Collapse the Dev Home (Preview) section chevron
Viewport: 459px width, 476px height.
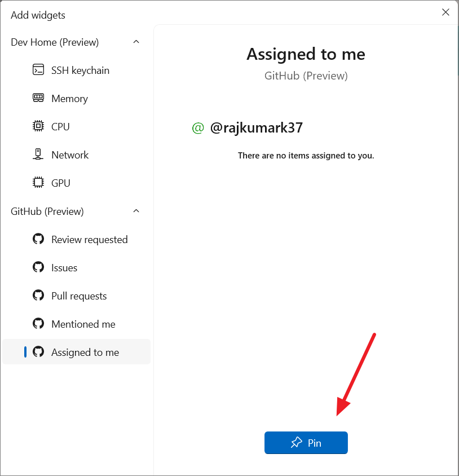tap(136, 42)
